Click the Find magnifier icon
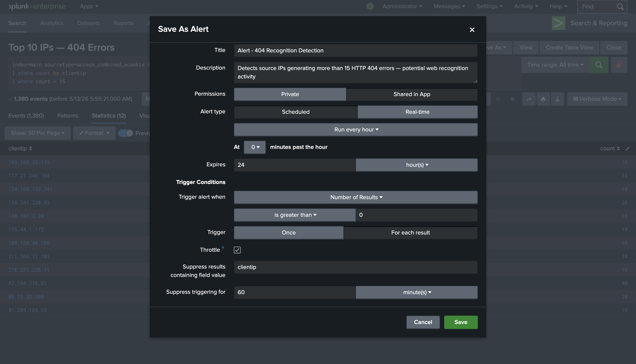The height and width of the screenshot is (364, 636). pyautogui.click(x=620, y=7)
